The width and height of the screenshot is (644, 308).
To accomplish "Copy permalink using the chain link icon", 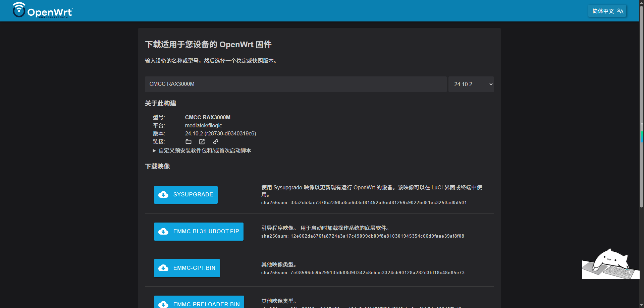I will click(215, 141).
